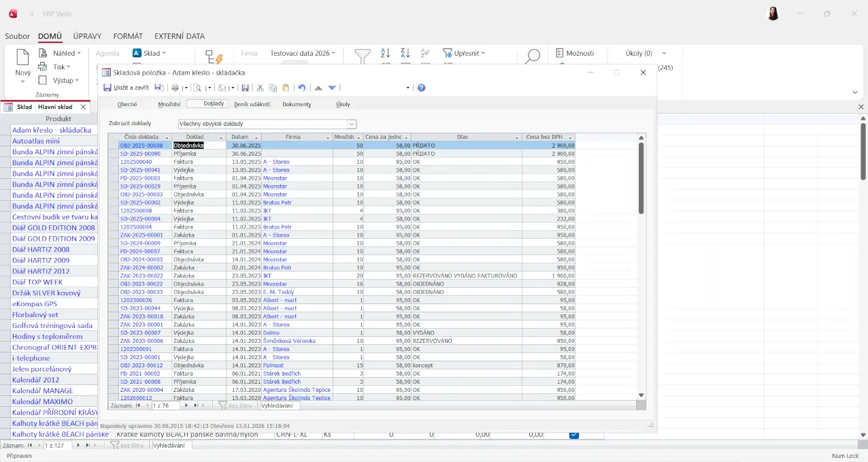The image size is (868, 462).
Task: Click the paste clipboard icon
Action: [x=286, y=88]
